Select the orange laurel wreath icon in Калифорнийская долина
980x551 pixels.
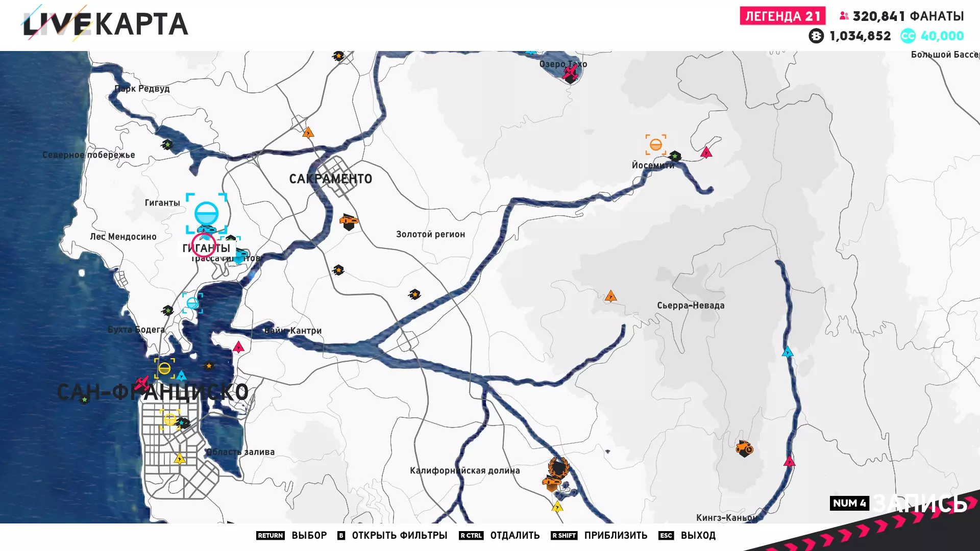tap(557, 467)
